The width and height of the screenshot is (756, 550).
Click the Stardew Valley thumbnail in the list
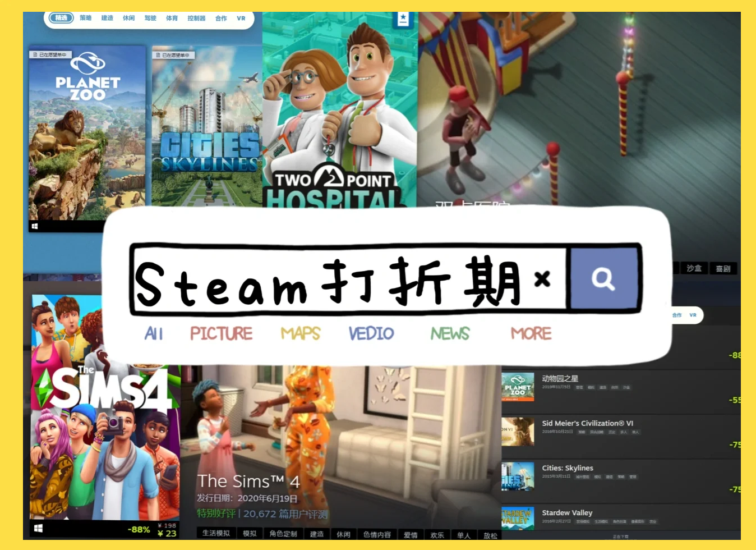517,518
